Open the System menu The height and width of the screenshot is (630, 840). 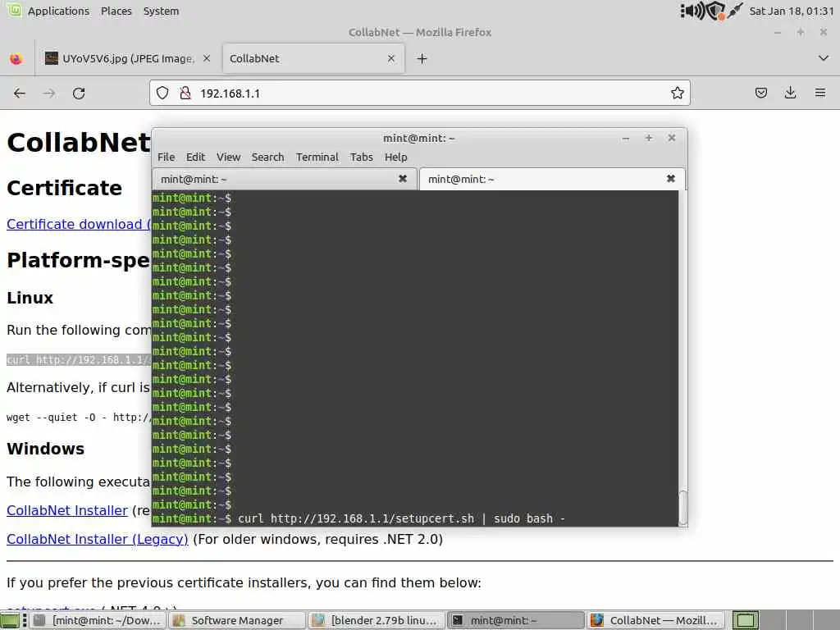point(161,11)
